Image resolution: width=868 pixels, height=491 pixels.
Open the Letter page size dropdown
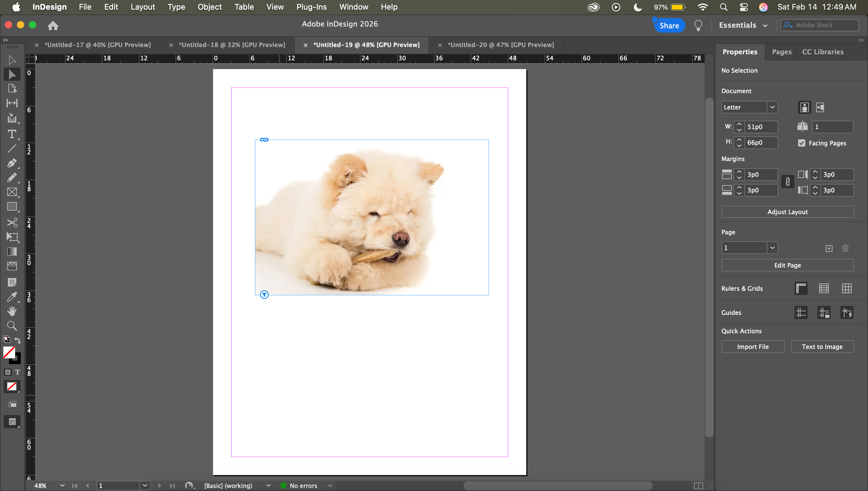(x=772, y=107)
